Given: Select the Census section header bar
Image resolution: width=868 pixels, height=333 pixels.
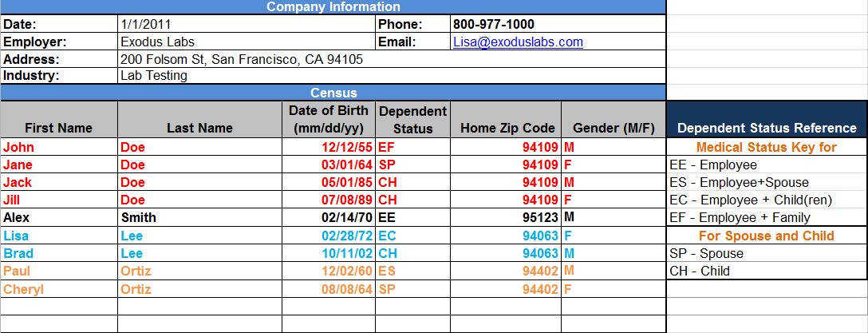Looking at the screenshot, I should pos(333,93).
